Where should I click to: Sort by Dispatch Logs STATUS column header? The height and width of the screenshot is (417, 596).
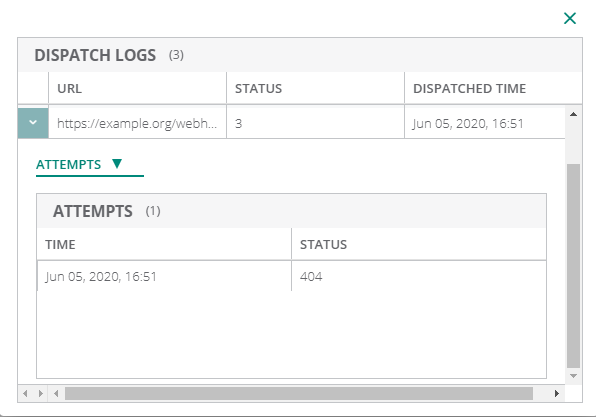click(x=315, y=88)
